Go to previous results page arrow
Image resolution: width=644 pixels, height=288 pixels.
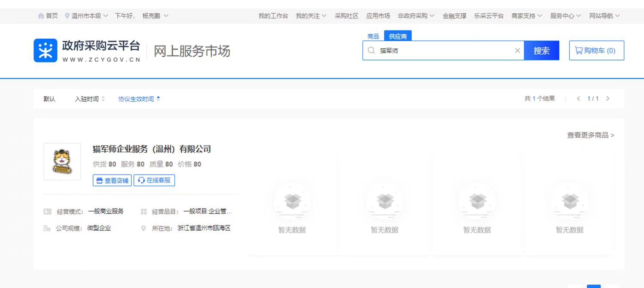tap(578, 99)
